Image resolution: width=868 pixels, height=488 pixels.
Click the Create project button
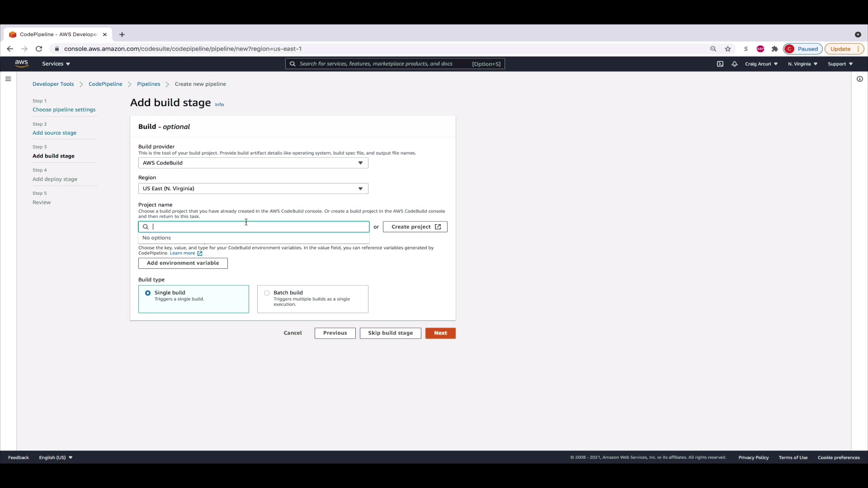point(415,227)
